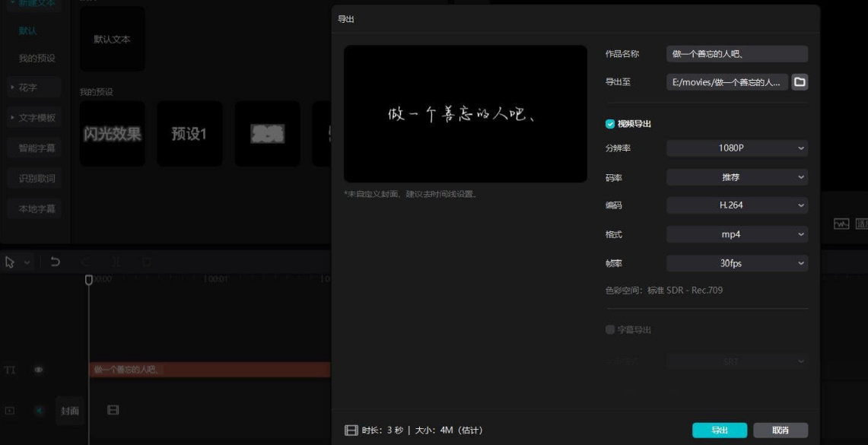868x445 pixels.
Task: Open the folder picker next to 导出至 path
Action: click(799, 82)
